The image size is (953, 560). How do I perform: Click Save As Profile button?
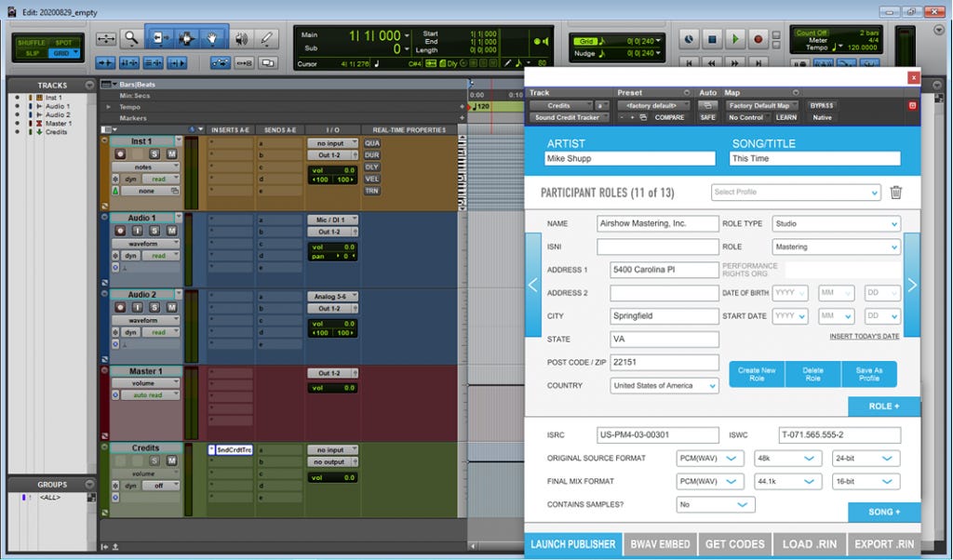point(869,374)
